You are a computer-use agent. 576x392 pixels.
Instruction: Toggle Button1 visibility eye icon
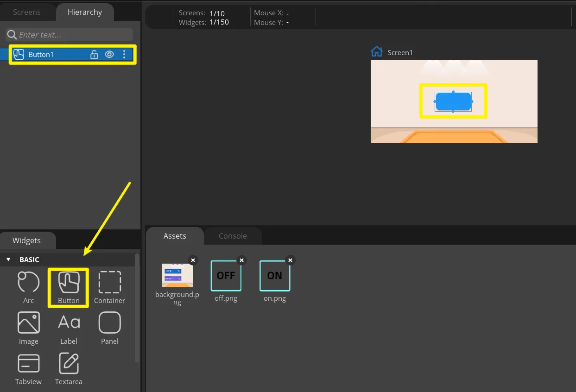[x=109, y=54]
